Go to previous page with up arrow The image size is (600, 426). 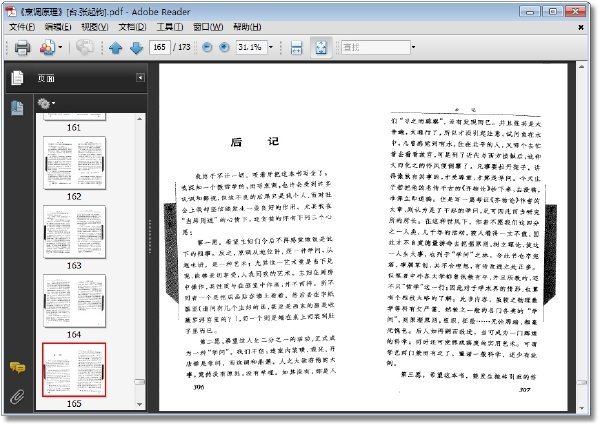point(116,48)
